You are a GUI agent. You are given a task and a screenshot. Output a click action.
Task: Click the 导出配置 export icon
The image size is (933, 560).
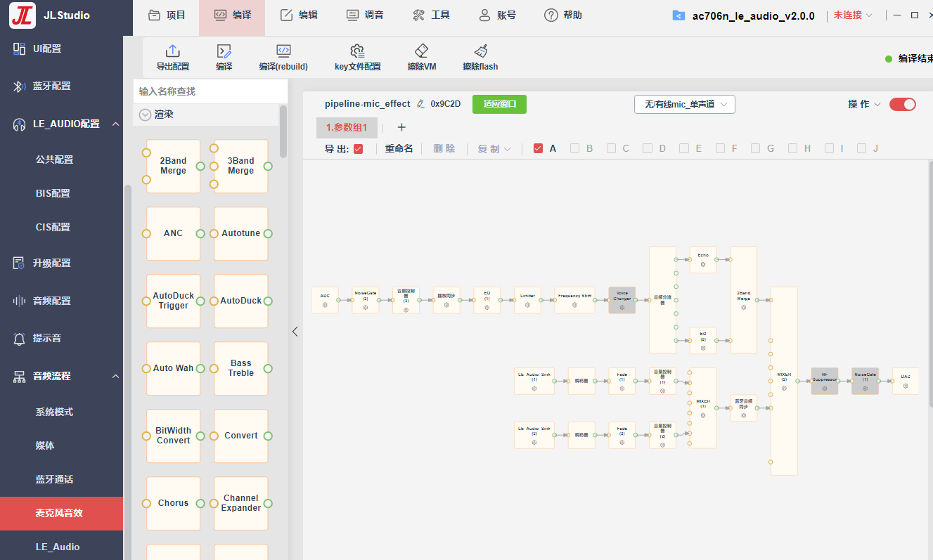coord(172,51)
